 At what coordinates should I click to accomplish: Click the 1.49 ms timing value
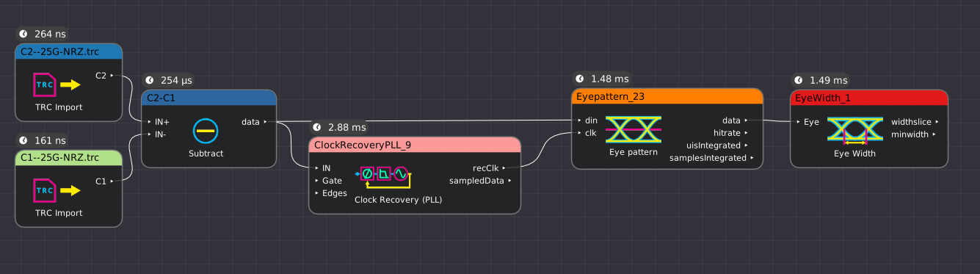click(828, 80)
